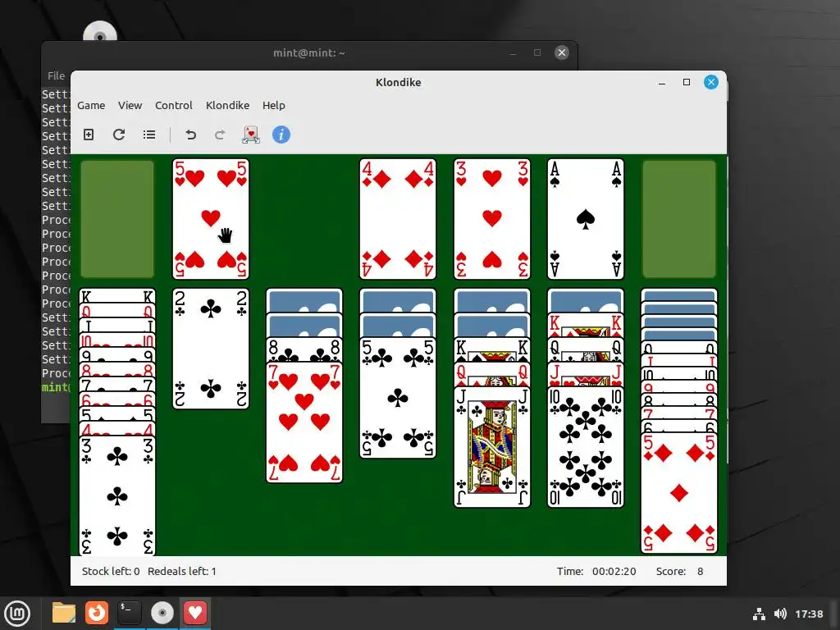Click the Redeals left: 1 status text
The height and width of the screenshot is (630, 840).
click(182, 571)
